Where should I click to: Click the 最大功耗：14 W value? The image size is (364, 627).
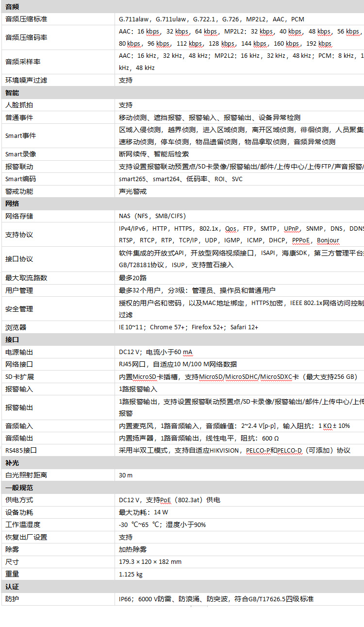click(x=144, y=512)
